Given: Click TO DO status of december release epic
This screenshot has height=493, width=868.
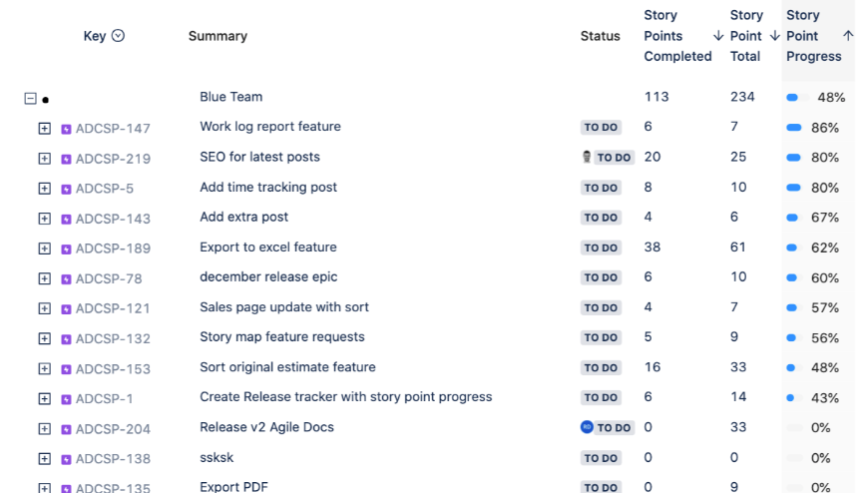Looking at the screenshot, I should click(x=601, y=277).
